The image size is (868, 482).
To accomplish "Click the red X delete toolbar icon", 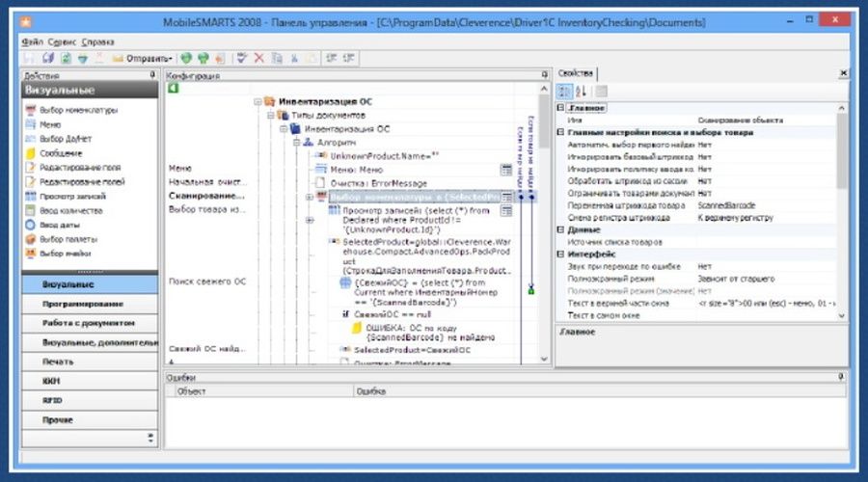I will click(x=258, y=58).
